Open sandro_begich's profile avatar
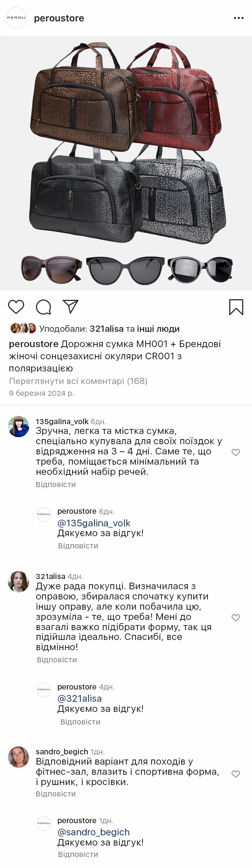 pos(19,757)
